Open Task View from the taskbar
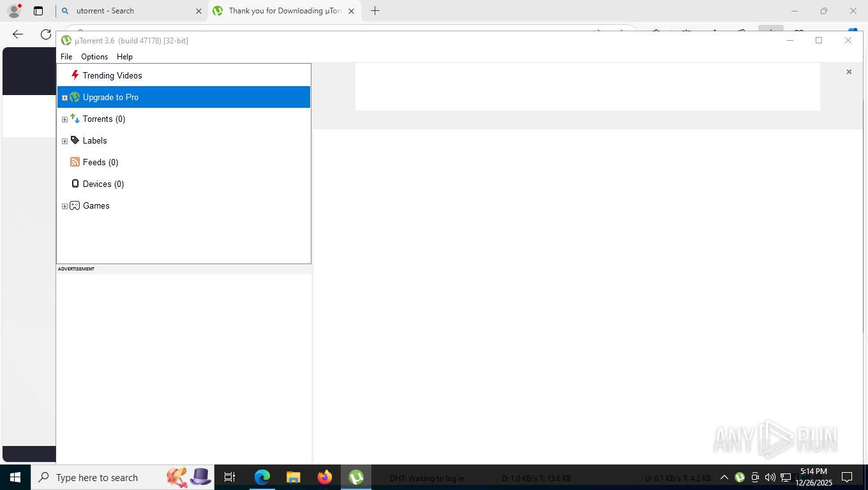The width and height of the screenshot is (868, 490). tap(230, 477)
